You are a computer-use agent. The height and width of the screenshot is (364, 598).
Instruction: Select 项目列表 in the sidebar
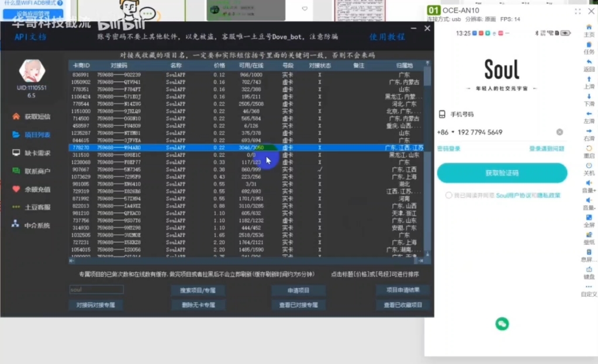pyautogui.click(x=31, y=134)
